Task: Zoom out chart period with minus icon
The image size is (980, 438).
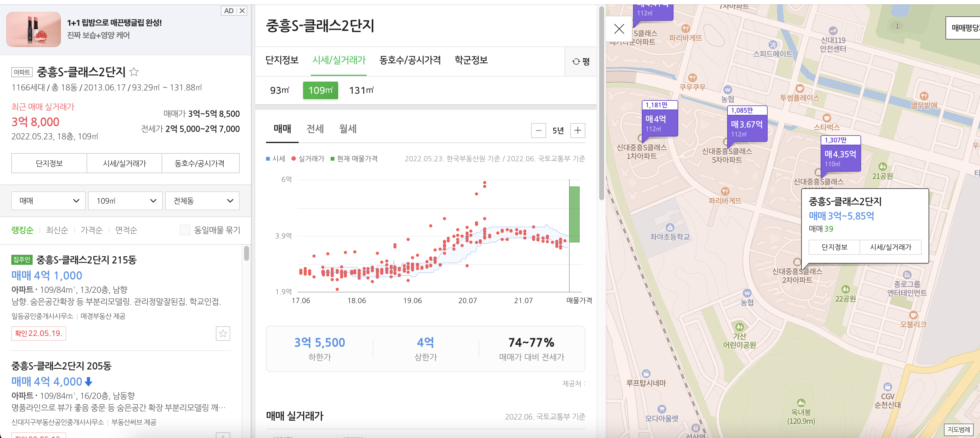Action: pos(538,131)
